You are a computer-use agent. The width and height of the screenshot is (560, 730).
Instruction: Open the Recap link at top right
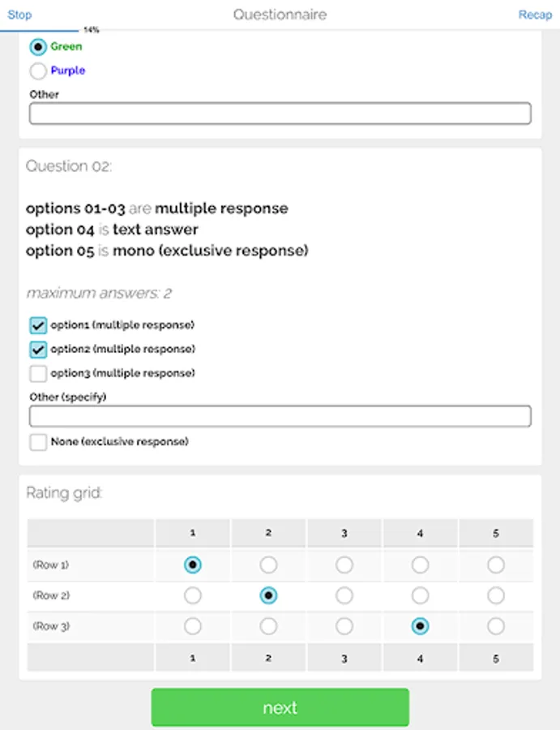[x=535, y=15]
